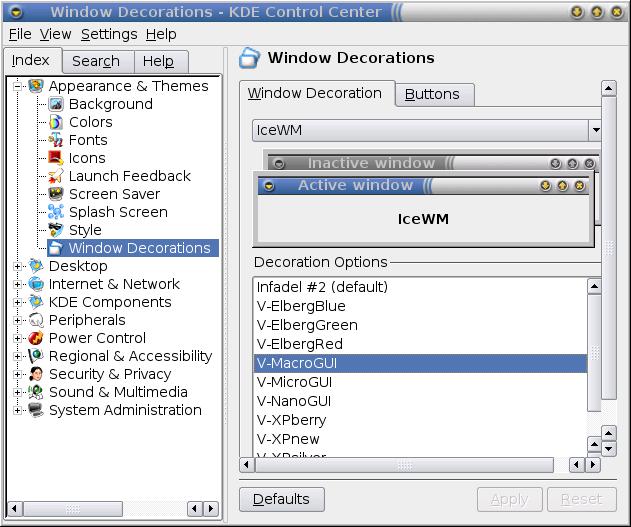Open the File menu
The image size is (631, 527).
tap(20, 34)
